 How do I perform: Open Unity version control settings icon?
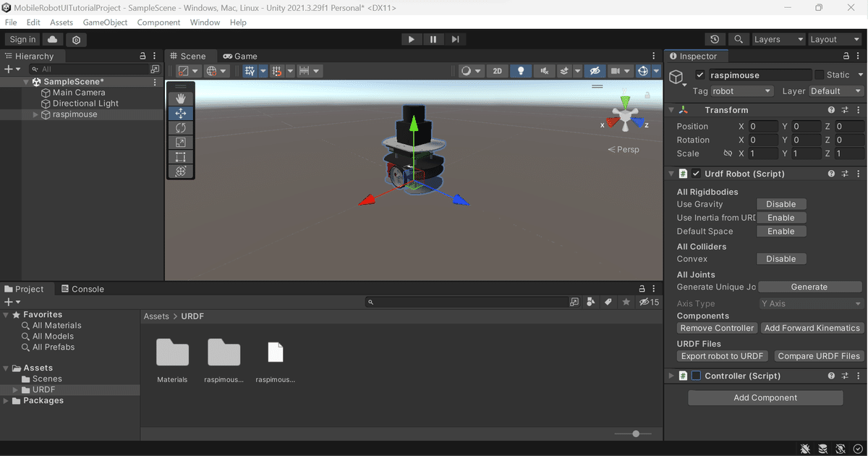coord(76,40)
